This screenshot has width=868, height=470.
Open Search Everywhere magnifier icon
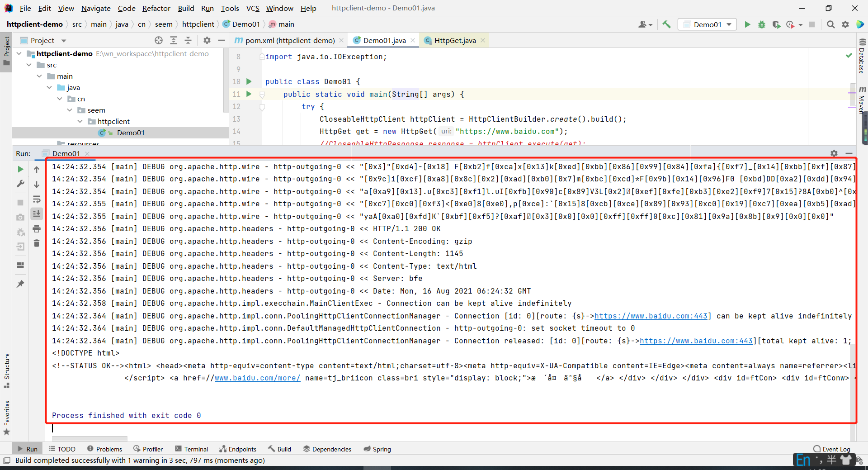tap(831, 24)
